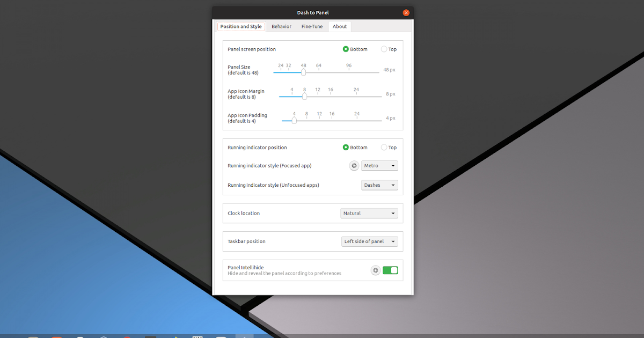644x338 pixels.
Task: Launch the Terminal from the taskbar
Action: click(x=151, y=336)
